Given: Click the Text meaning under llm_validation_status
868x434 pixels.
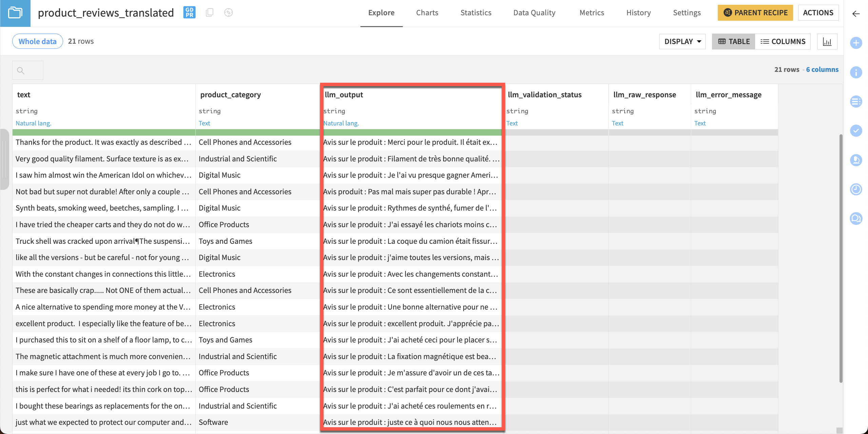Looking at the screenshot, I should 512,123.
